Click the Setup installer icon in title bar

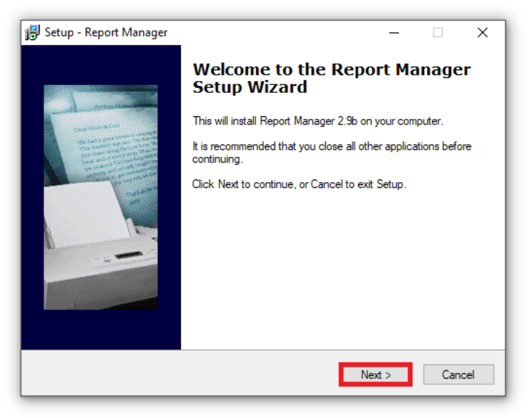[x=32, y=32]
